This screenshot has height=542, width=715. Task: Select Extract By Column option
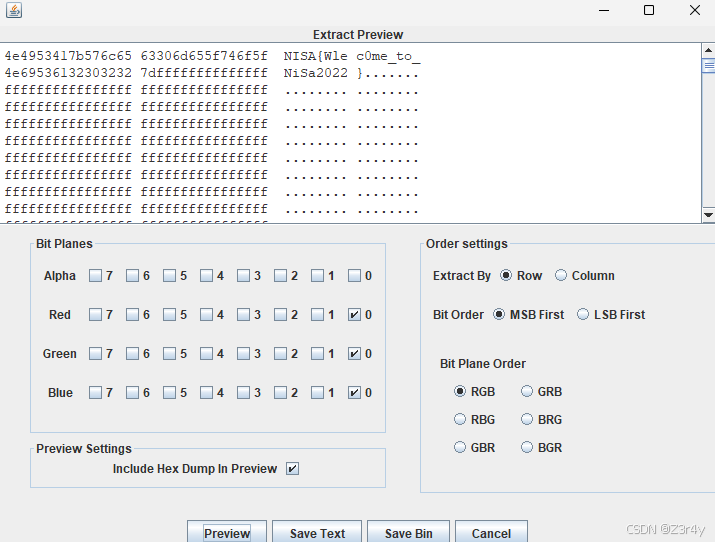[561, 275]
